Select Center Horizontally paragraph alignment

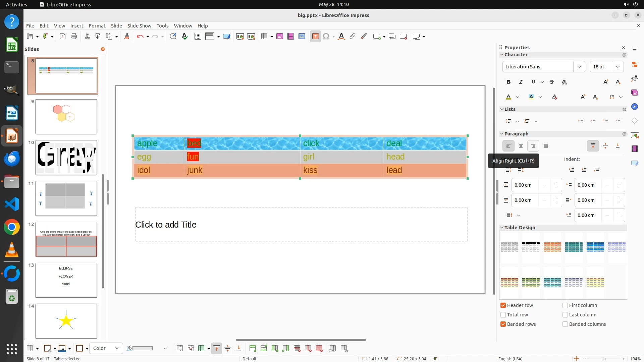tap(521, 146)
